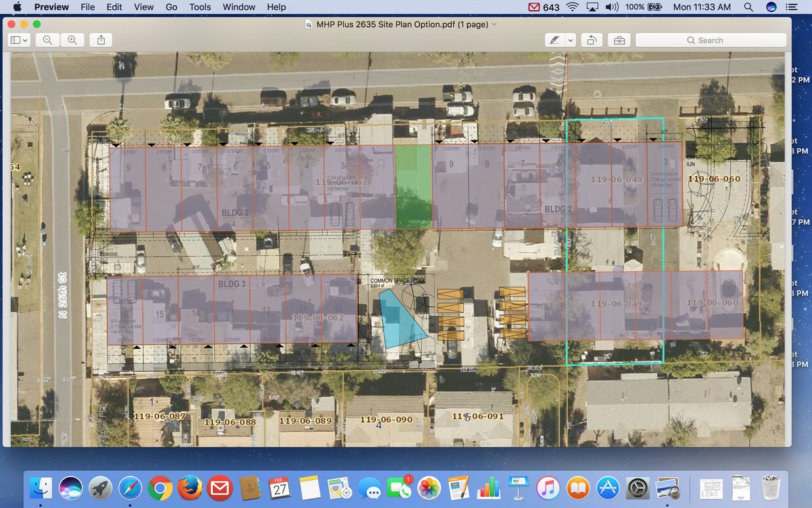Open the Help menu
This screenshot has height=508, width=812.
(x=276, y=7)
